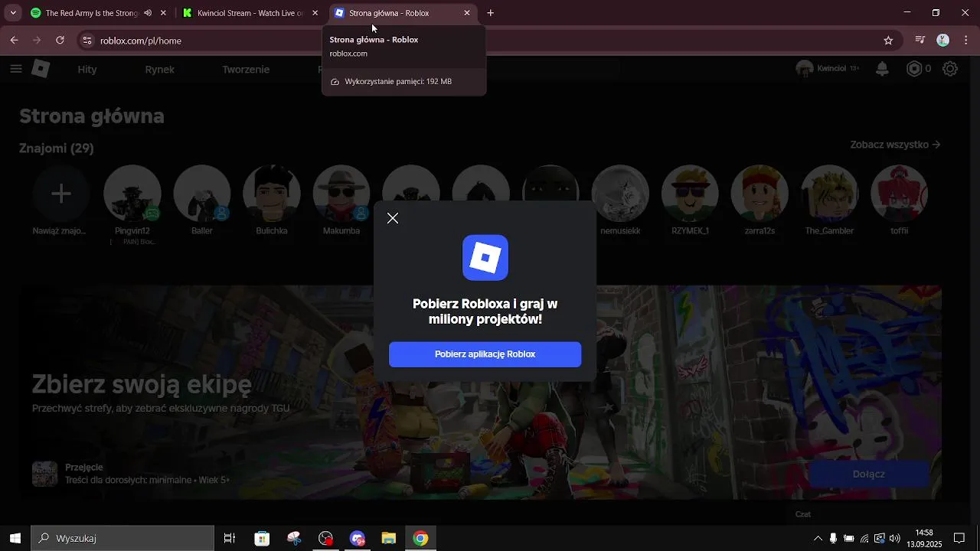Viewport: 980px width, 551px height.
Task: Open Roblox notifications bell
Action: pos(882,69)
